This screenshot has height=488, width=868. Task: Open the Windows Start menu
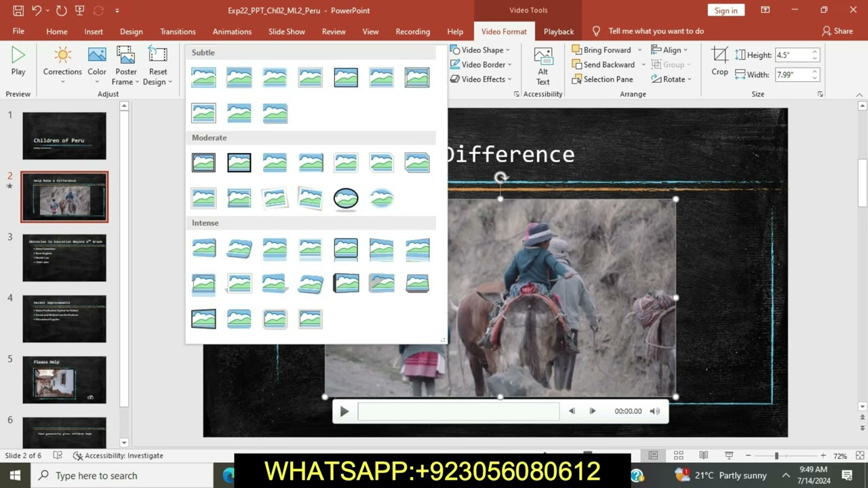pyautogui.click(x=15, y=475)
